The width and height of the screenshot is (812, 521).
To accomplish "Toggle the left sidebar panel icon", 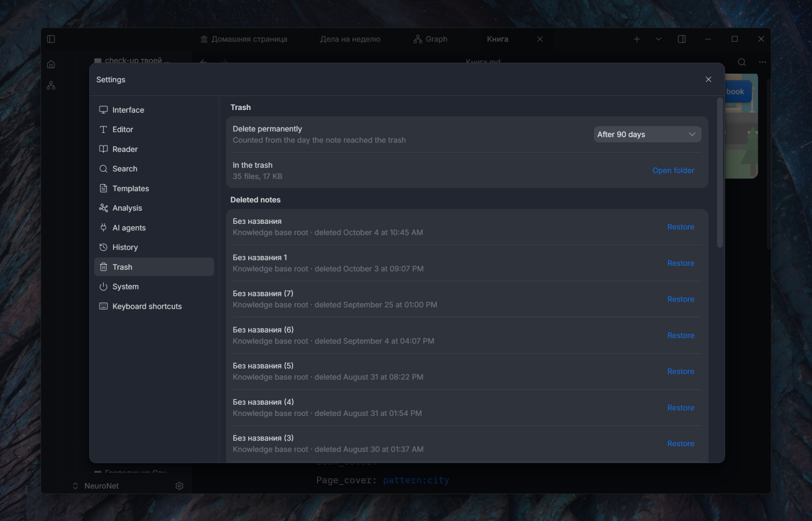I will click(x=51, y=39).
